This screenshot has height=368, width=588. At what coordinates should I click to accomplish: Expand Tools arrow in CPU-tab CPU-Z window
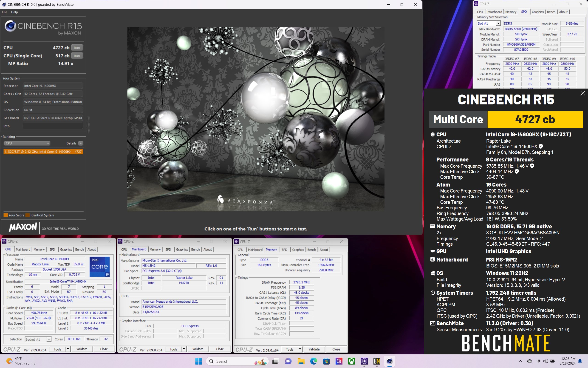(68, 349)
